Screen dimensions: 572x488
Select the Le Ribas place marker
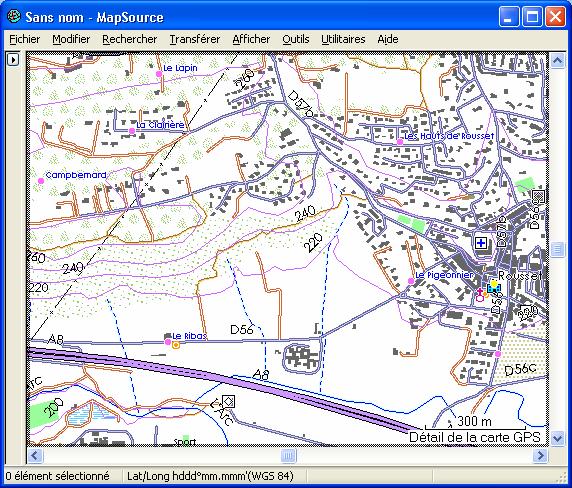(167, 342)
